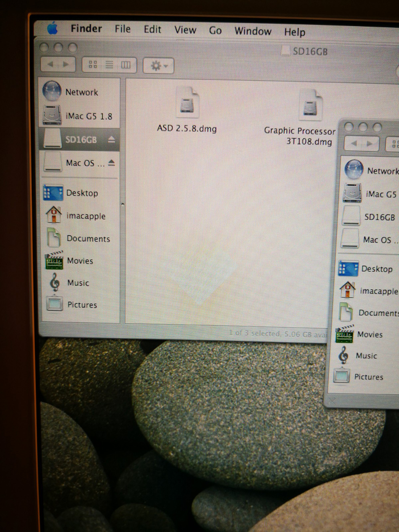Open the Finder menu

point(86,28)
